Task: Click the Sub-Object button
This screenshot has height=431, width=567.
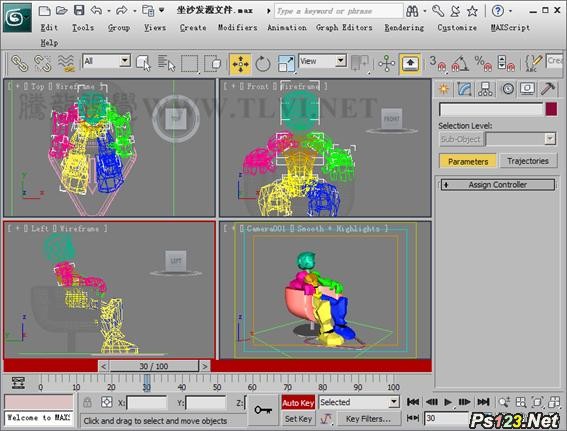Action: point(461,139)
